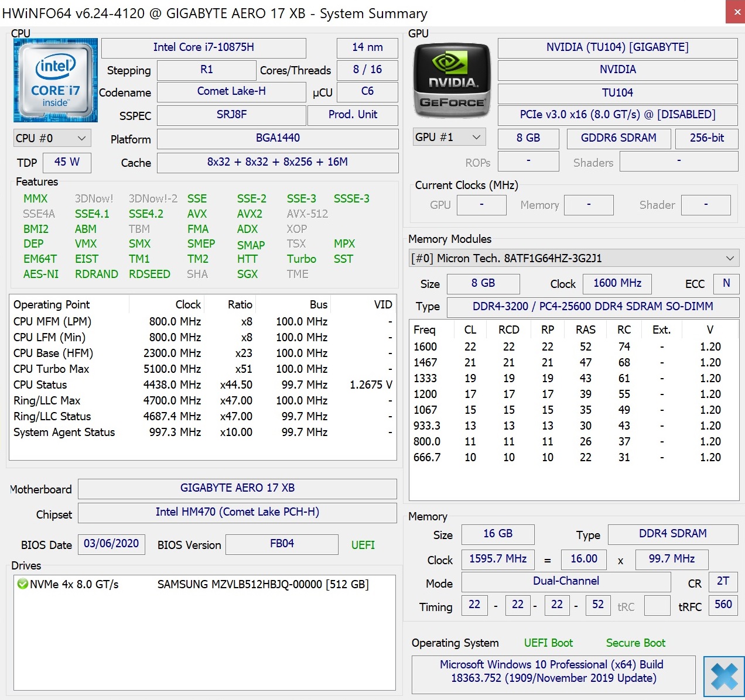Click the Intel Core i7 logo
745x700 pixels.
click(x=56, y=80)
